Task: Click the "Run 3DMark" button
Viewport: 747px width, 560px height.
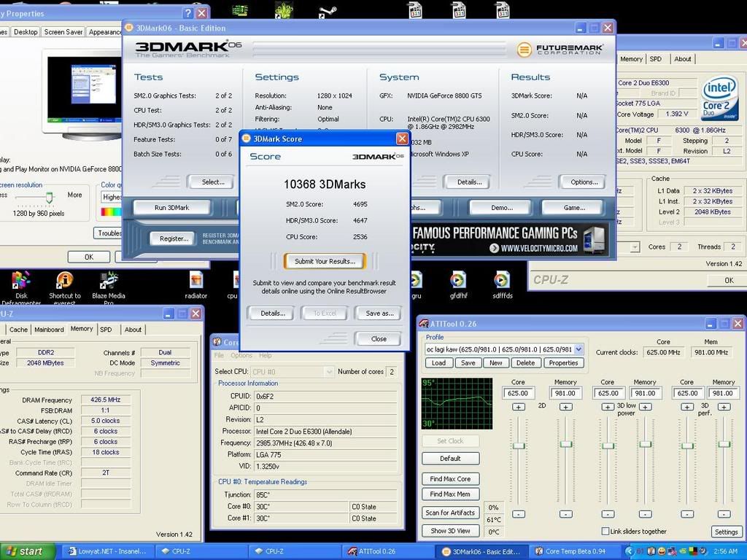Action: tap(171, 207)
